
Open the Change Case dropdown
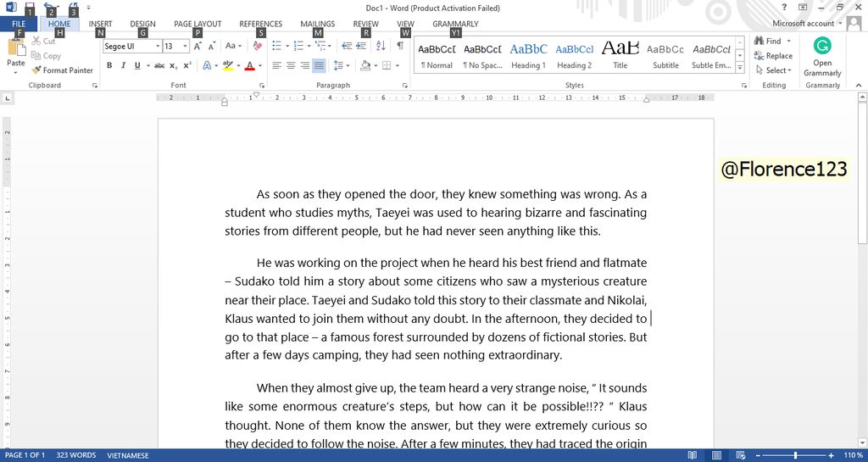(x=233, y=47)
